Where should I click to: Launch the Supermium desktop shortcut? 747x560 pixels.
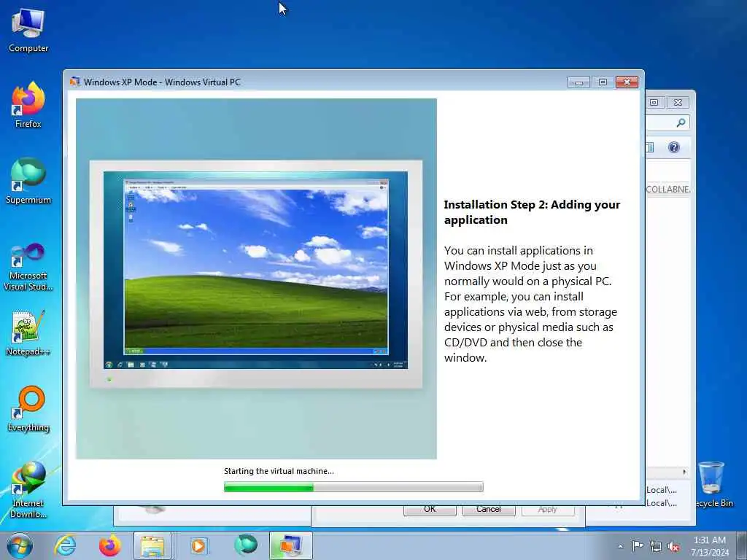[28, 181]
